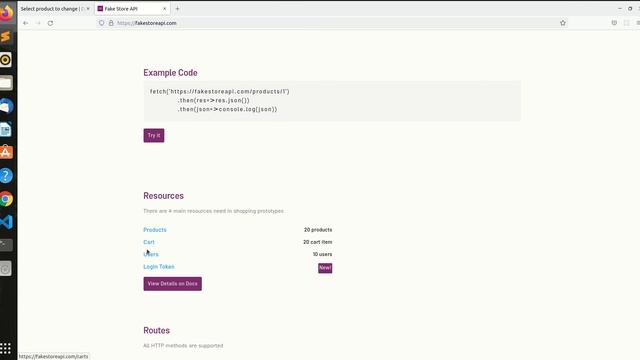Image resolution: width=640 pixels, height=360 pixels.
Task: Click the 10 users count
Action: [x=322, y=254]
